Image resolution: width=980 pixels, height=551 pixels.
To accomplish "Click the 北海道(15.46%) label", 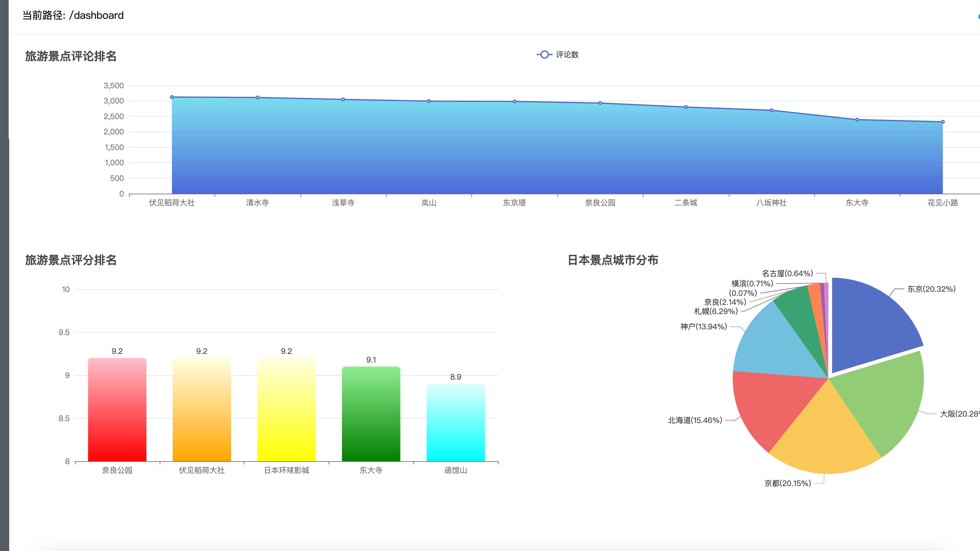I will (x=695, y=420).
